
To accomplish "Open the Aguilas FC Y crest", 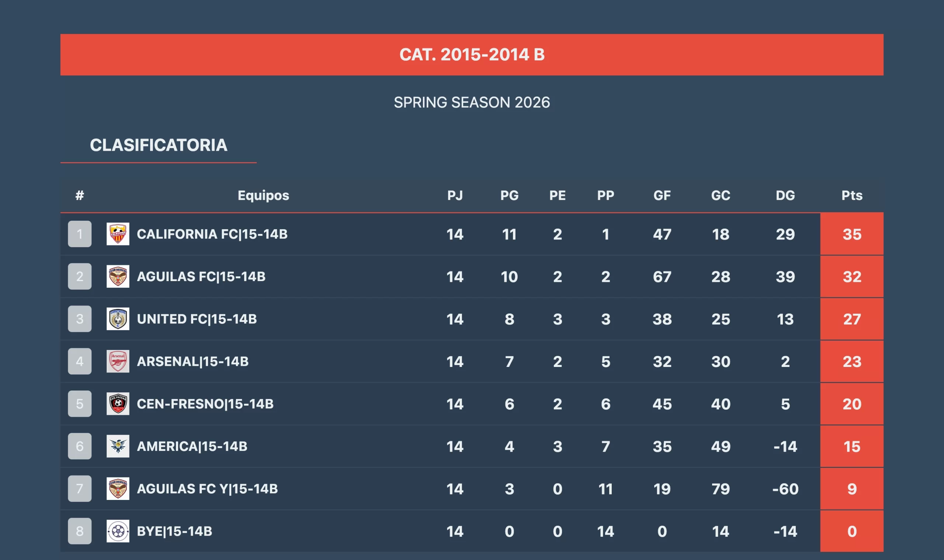I will 117,489.
